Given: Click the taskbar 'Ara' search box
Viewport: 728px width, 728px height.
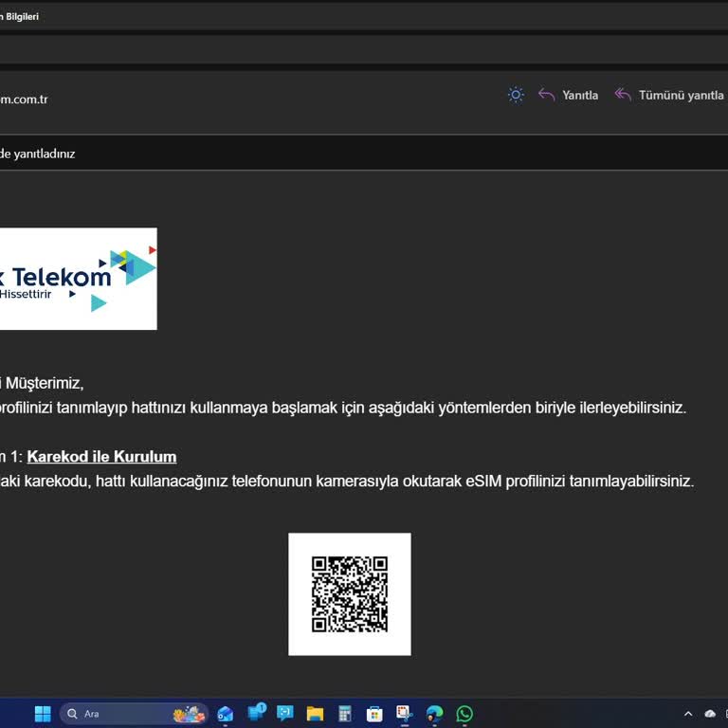Looking at the screenshot, I should coord(134,714).
